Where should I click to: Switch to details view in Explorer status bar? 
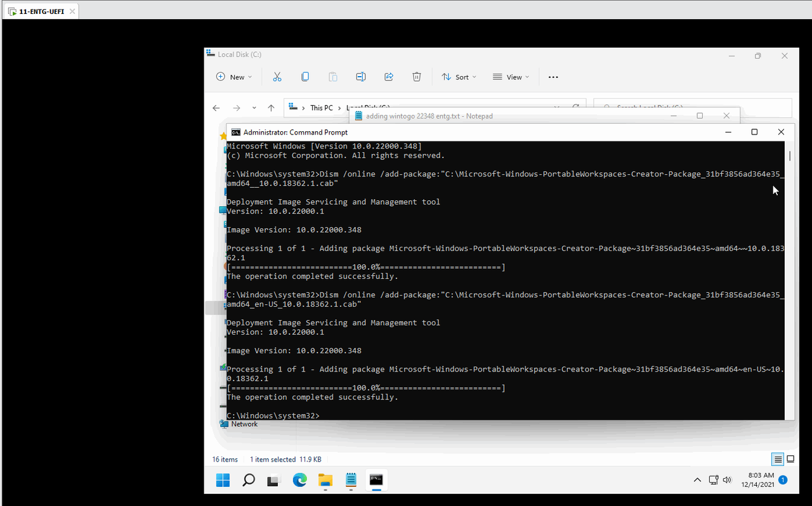click(x=778, y=459)
